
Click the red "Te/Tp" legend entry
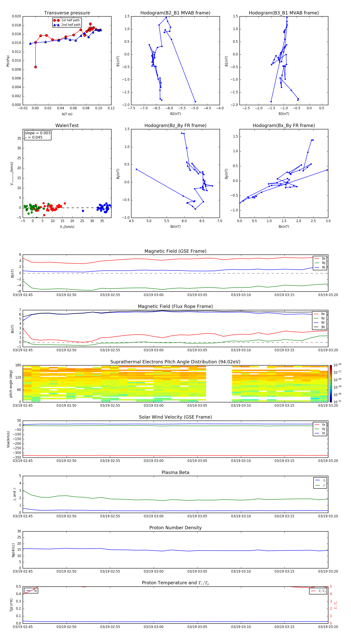click(318, 591)
